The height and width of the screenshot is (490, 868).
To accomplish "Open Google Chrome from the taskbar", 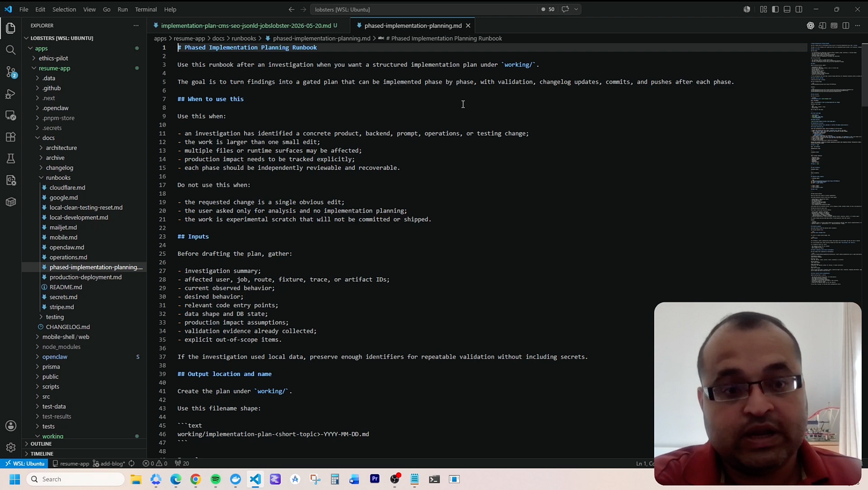I will (195, 479).
